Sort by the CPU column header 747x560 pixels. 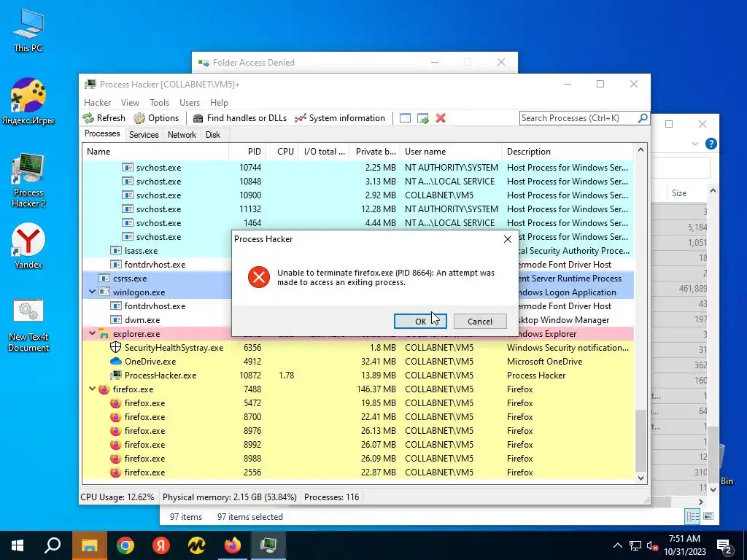coord(282,152)
